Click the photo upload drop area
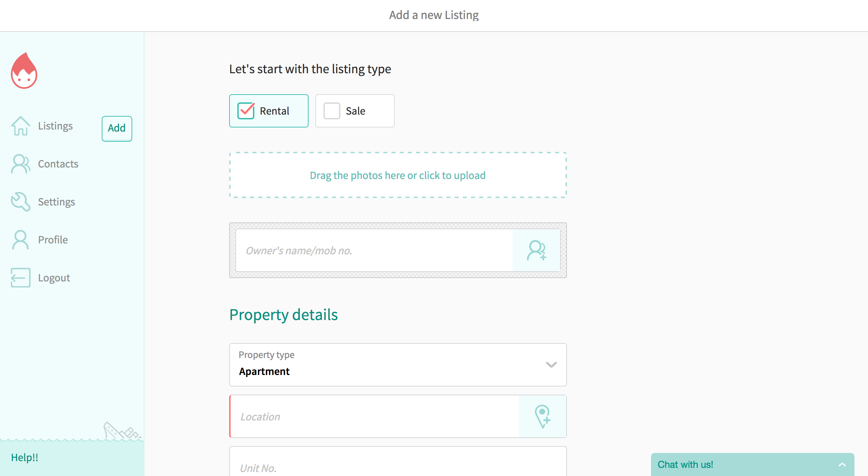Screen dimensions: 868x476 [x=398, y=175]
